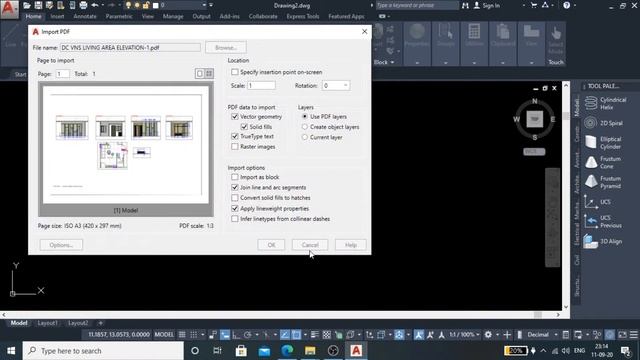640x360 pixels.
Task: Expand the layer dropdown in title bar
Action: pyautogui.click(x=204, y=5)
